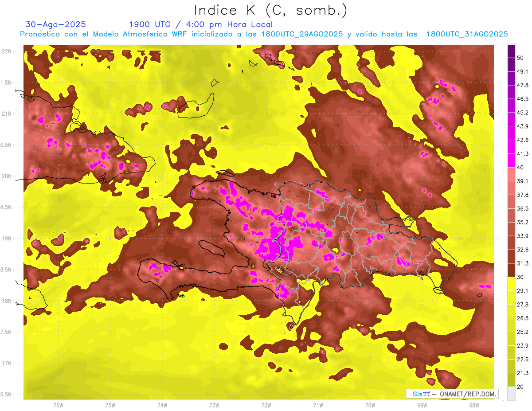Screen dimensions: 532x411
Task: Click the WRF model forecast subtitle line
Action: click(x=264, y=34)
